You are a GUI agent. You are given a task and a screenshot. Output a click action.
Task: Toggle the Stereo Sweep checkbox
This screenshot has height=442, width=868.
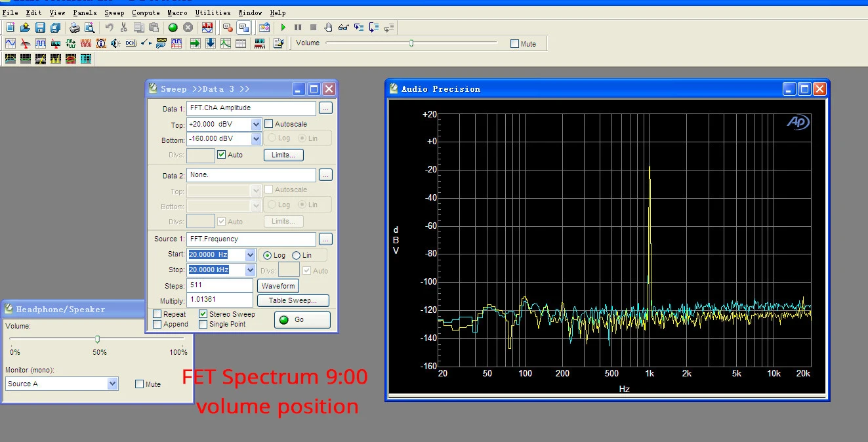coord(203,314)
